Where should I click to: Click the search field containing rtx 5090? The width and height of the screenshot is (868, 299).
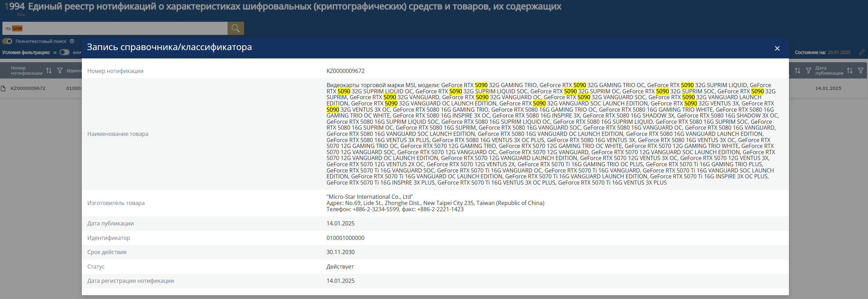115,28
